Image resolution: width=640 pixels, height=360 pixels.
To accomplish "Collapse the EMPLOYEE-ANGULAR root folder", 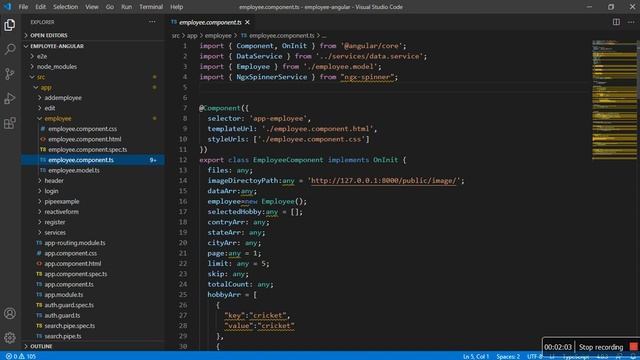I will coord(93,46).
